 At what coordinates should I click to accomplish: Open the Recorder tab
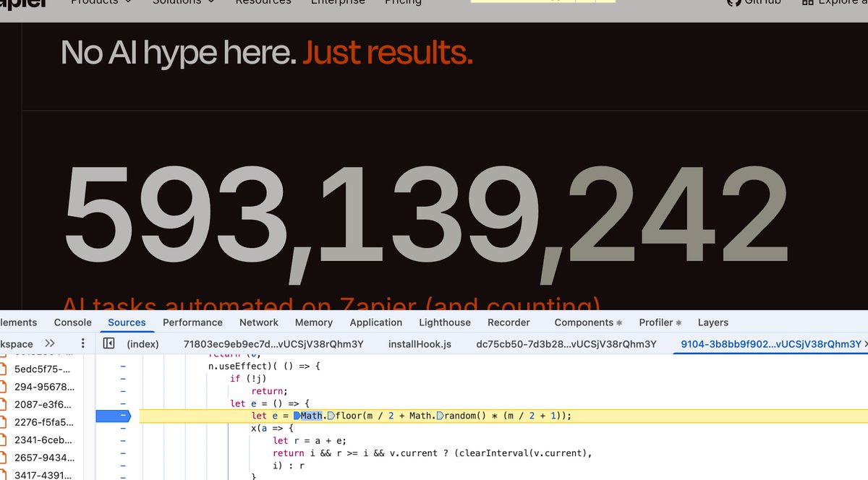click(x=509, y=322)
